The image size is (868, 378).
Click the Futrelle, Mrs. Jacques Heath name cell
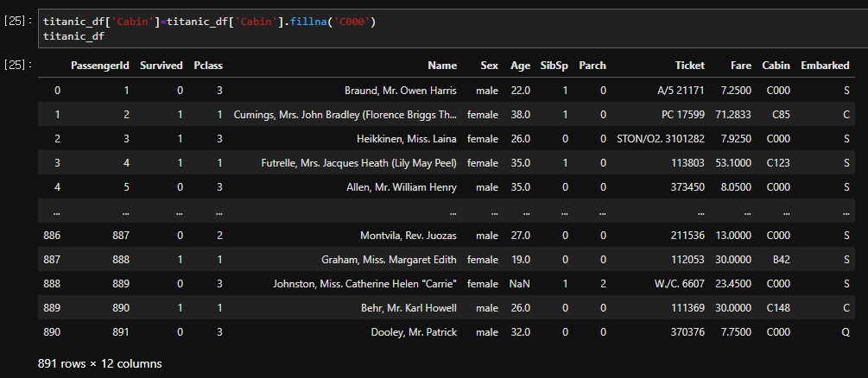click(x=359, y=163)
